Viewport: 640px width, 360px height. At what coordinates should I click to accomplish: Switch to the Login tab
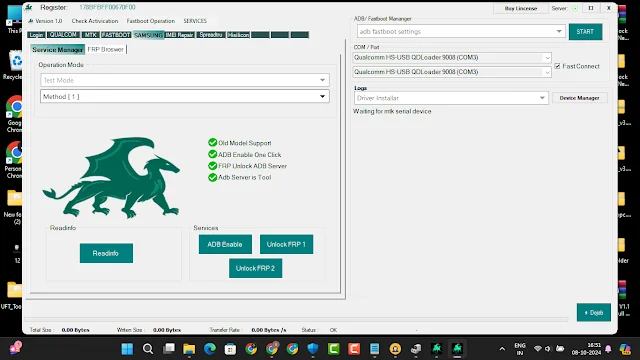coord(36,35)
